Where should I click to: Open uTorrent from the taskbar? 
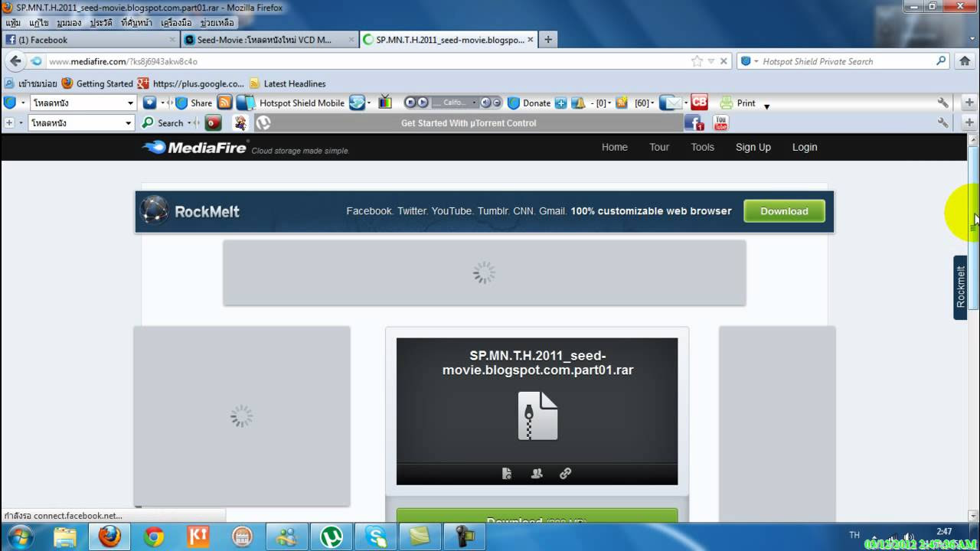pos(332,537)
